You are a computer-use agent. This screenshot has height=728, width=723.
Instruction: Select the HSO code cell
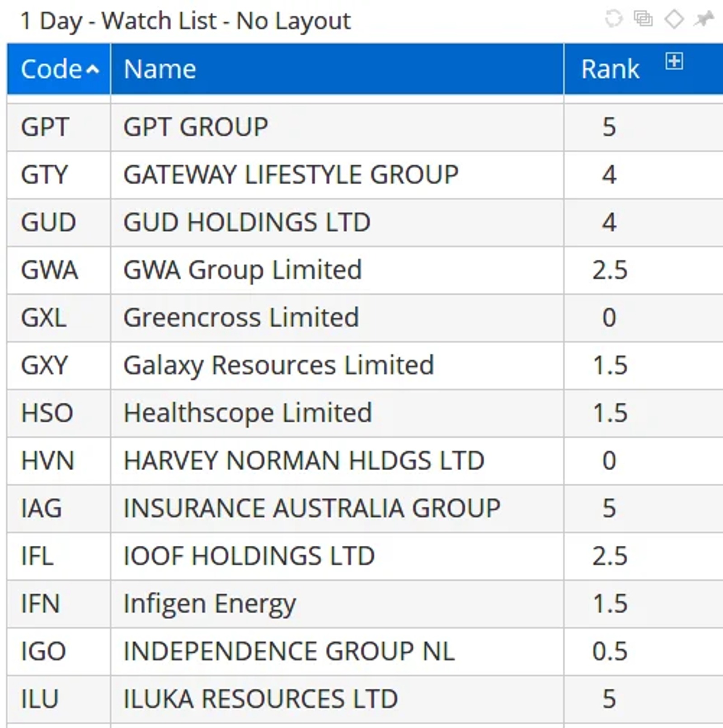[x=59, y=413]
